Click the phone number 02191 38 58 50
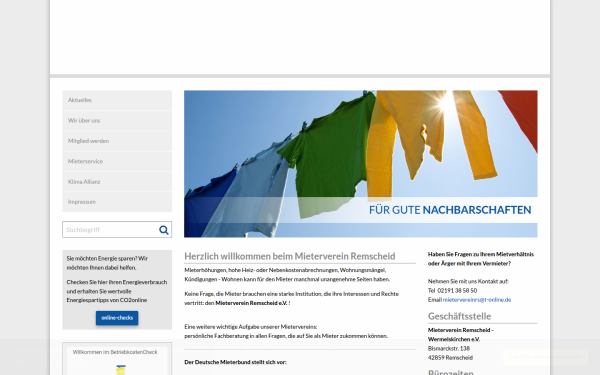 point(457,290)
